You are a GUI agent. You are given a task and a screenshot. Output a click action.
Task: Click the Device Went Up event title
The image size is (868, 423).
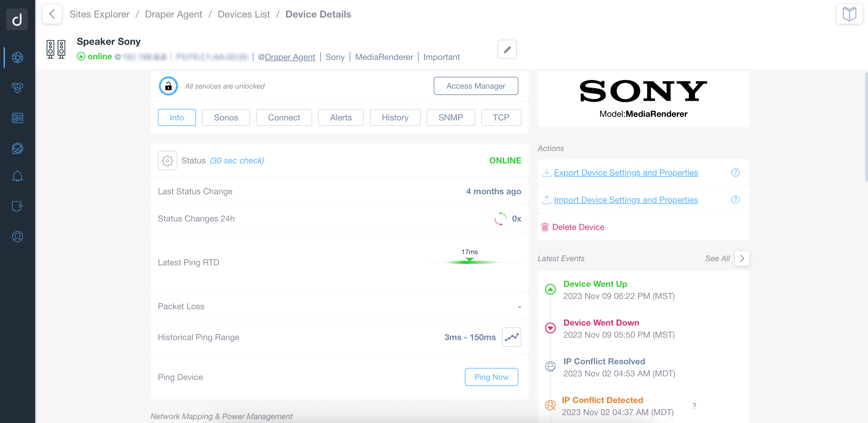[595, 284]
